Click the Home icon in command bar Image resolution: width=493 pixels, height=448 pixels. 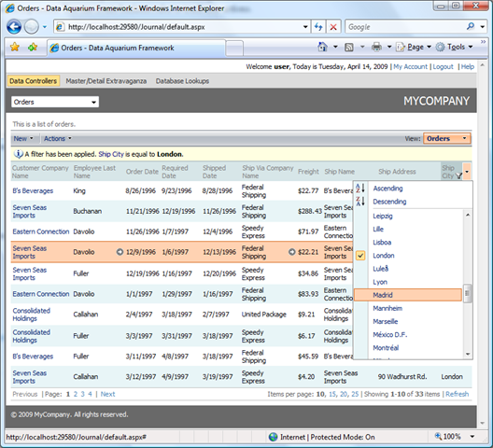(322, 48)
